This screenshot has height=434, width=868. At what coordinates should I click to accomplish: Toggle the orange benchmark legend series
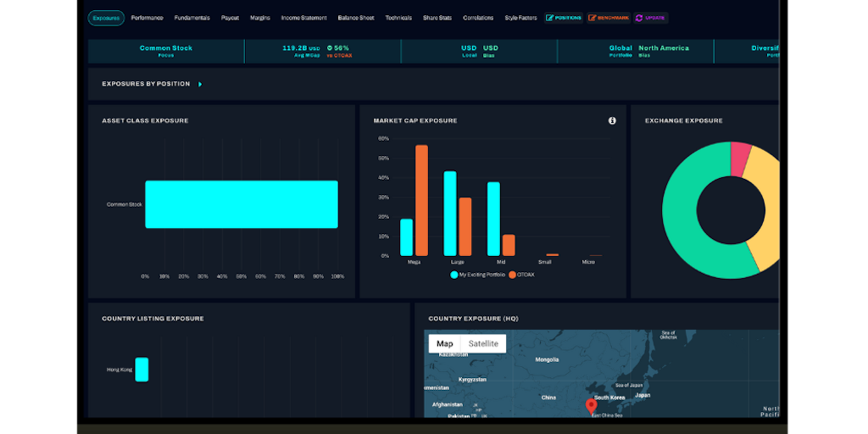click(x=522, y=275)
